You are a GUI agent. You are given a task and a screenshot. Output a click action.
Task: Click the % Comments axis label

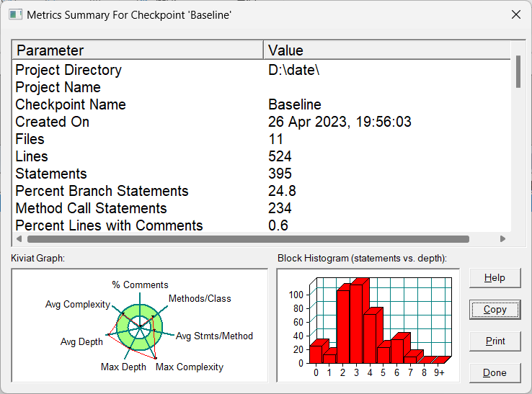coord(140,285)
